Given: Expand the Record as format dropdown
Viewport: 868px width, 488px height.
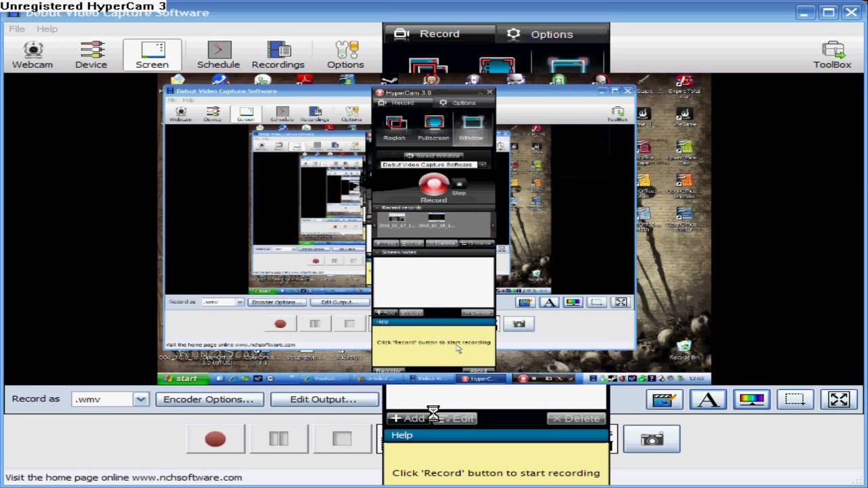Looking at the screenshot, I should (140, 399).
